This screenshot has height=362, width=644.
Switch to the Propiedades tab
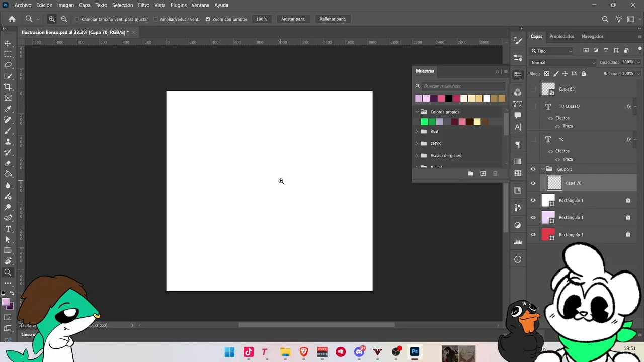coord(561,36)
